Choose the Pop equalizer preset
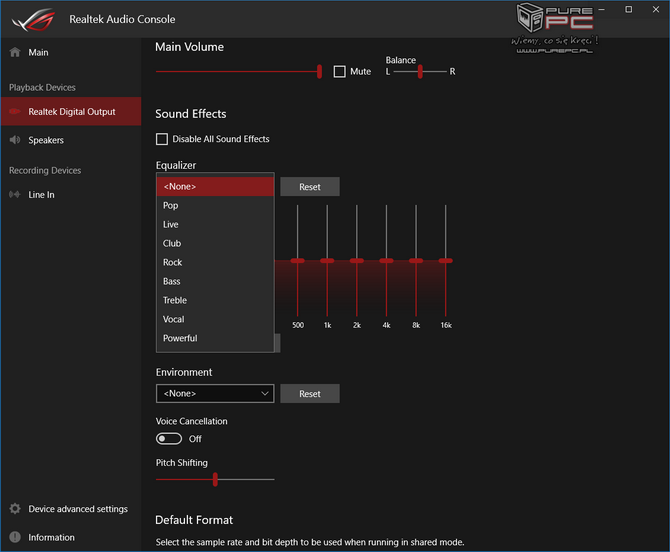This screenshot has height=552, width=670. coord(215,206)
